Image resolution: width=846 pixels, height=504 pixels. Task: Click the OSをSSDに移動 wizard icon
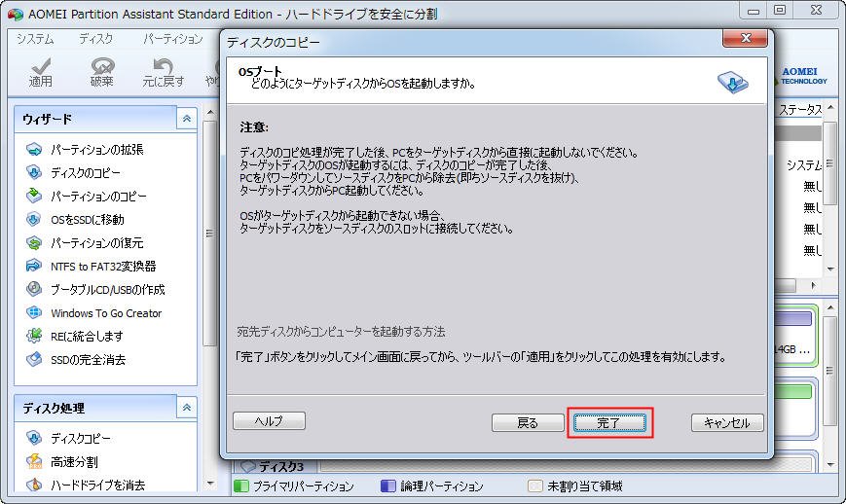tap(34, 219)
